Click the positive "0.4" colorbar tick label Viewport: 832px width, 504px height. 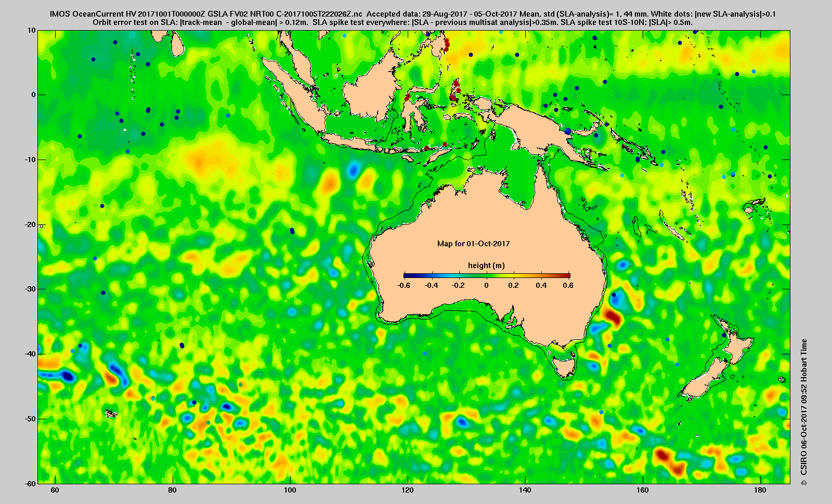pyautogui.click(x=541, y=285)
